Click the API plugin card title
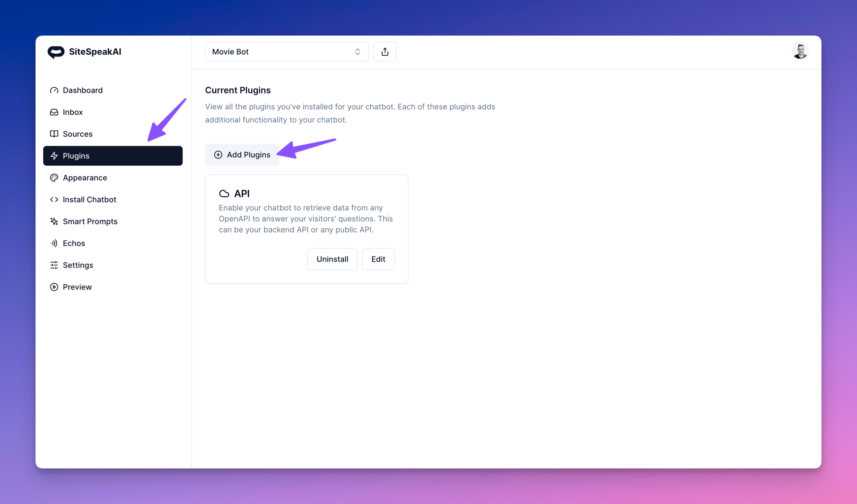This screenshot has height=504, width=857. pos(242,194)
